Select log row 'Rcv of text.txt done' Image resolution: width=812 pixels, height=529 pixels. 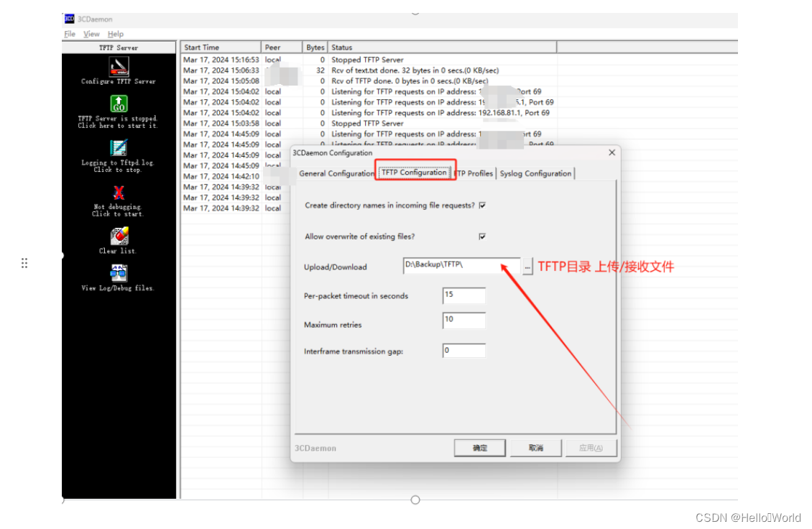click(x=369, y=70)
